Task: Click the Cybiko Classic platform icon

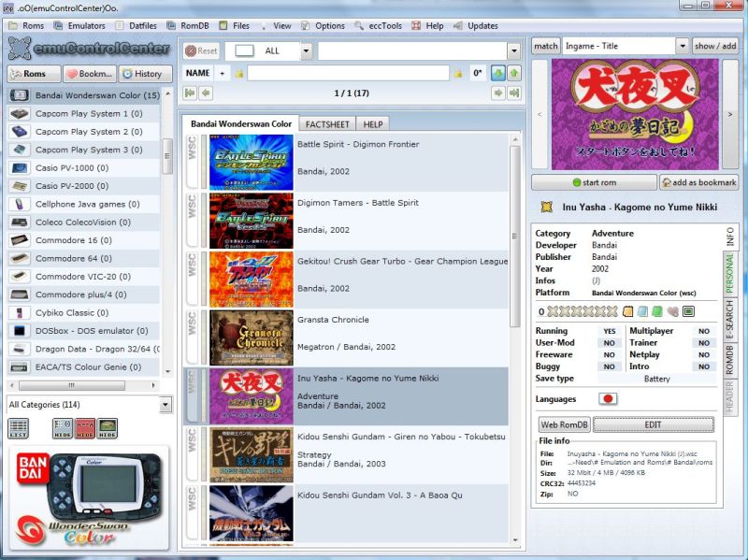Action: tap(20, 313)
